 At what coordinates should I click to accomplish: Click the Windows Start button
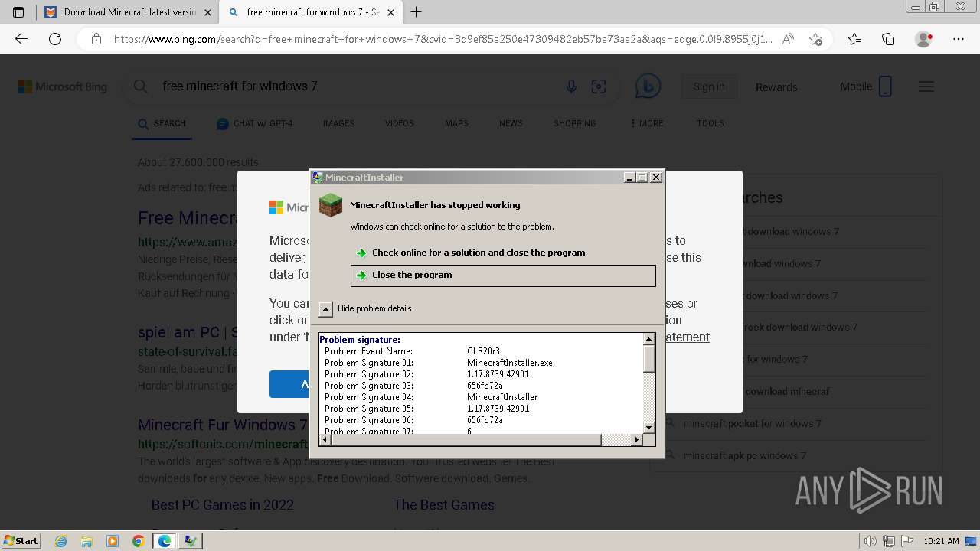coord(21,540)
